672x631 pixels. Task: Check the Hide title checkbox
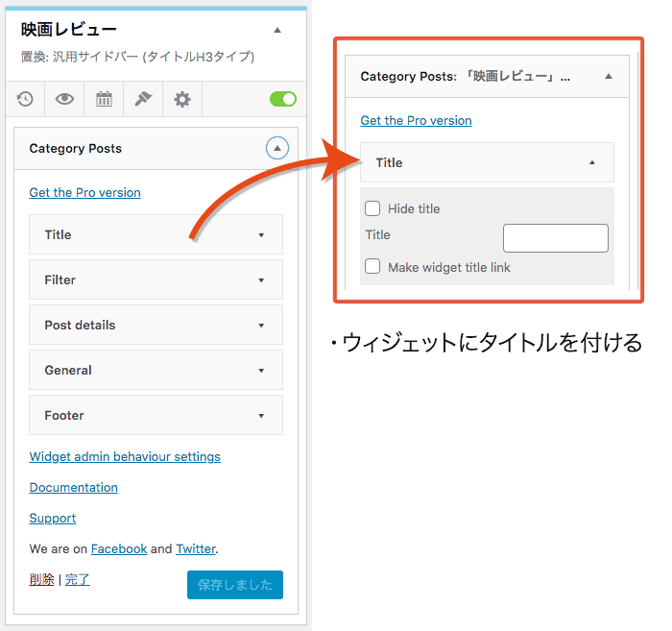[372, 208]
